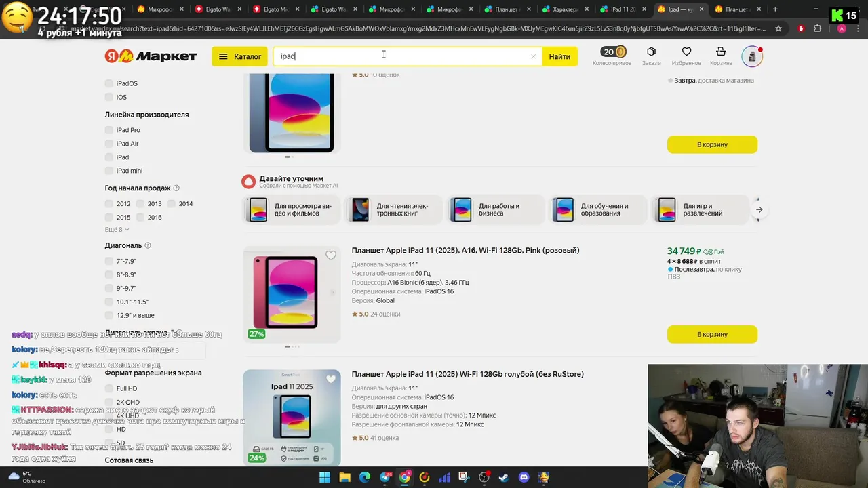The width and height of the screenshot is (868, 488).
Task: Select year 2014 checkbox
Action: 172,203
